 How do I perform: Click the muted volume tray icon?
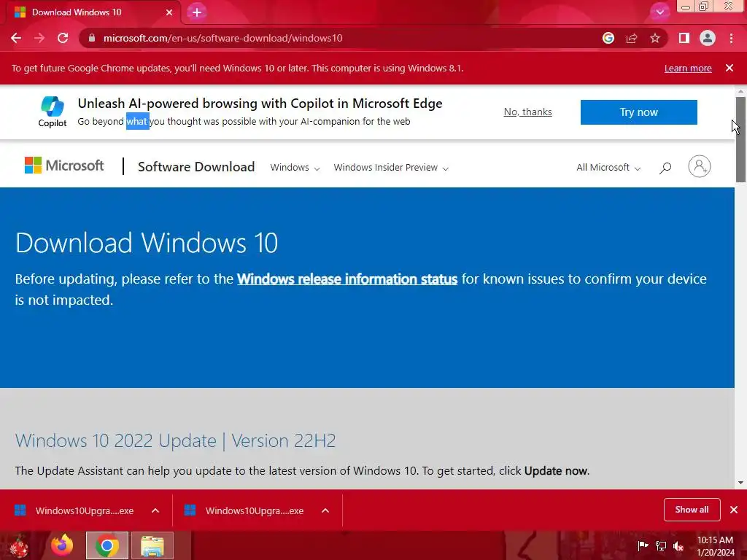[x=678, y=545]
